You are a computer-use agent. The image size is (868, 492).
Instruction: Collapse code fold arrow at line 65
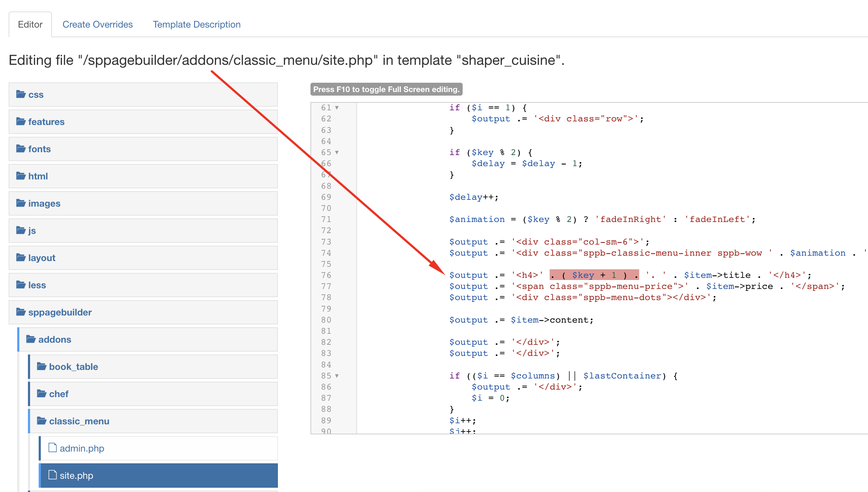tap(337, 153)
